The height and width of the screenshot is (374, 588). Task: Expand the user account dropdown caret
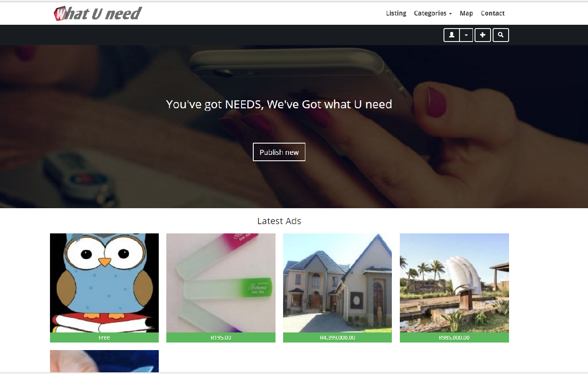pos(466,35)
